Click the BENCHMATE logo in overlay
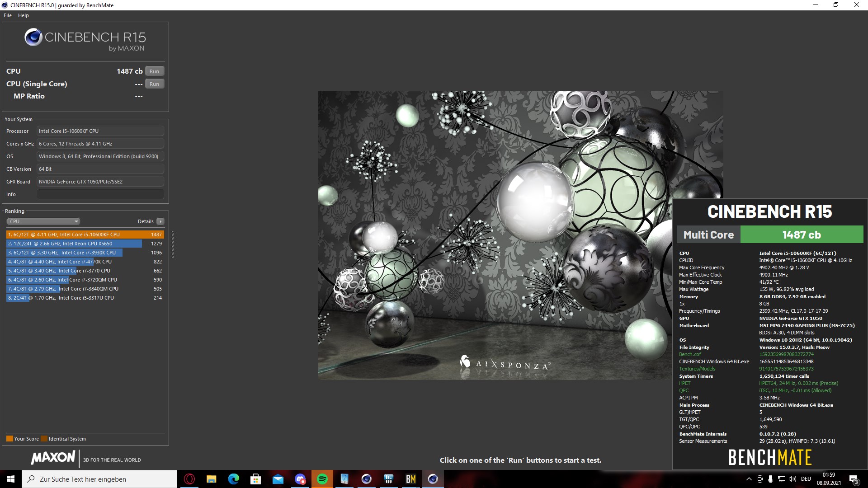Image resolution: width=868 pixels, height=488 pixels. tap(770, 457)
